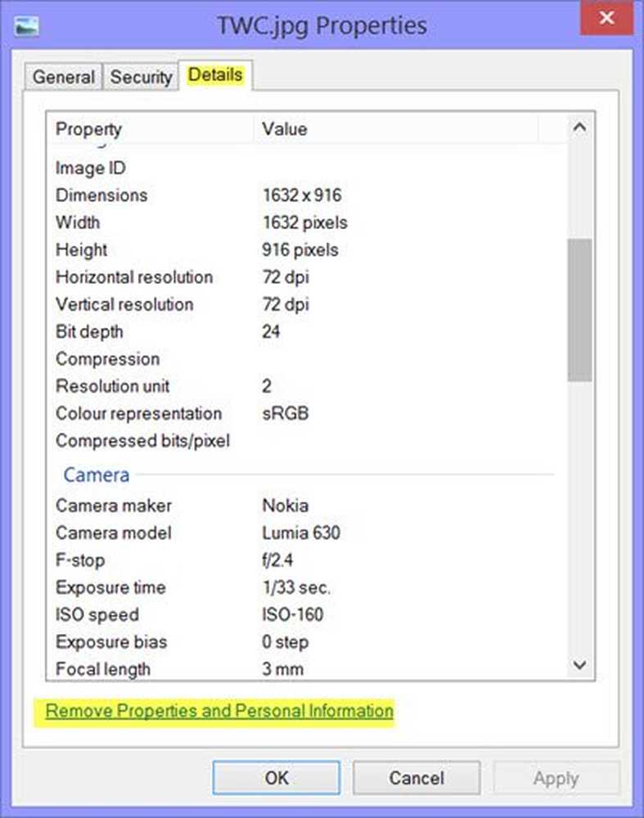The image size is (644, 818).
Task: Click the scroll down arrow in property list
Action: 579,664
